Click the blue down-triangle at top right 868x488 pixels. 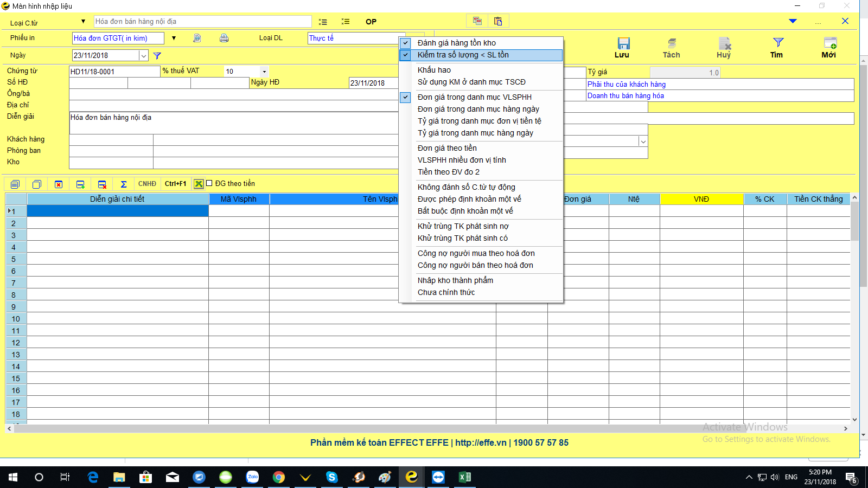pos(793,21)
